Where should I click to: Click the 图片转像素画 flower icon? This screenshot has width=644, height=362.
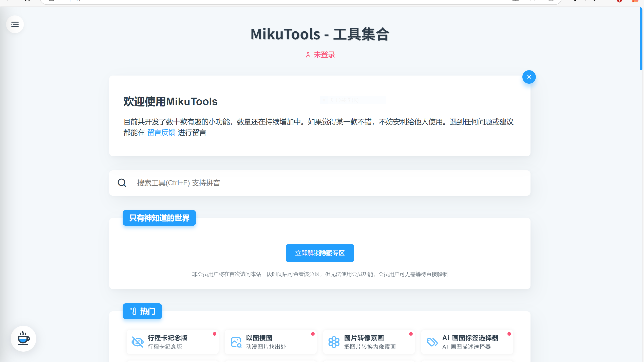pos(334,342)
